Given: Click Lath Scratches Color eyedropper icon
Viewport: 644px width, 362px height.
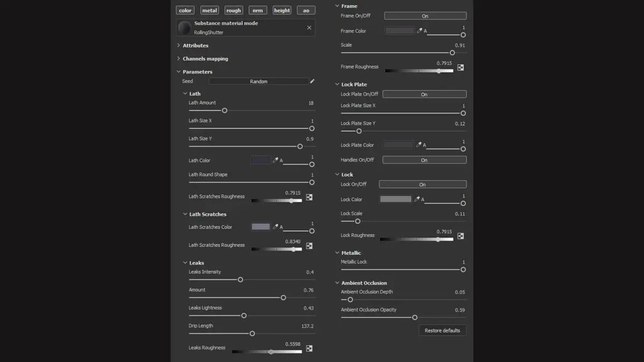Looking at the screenshot, I should [x=275, y=227].
